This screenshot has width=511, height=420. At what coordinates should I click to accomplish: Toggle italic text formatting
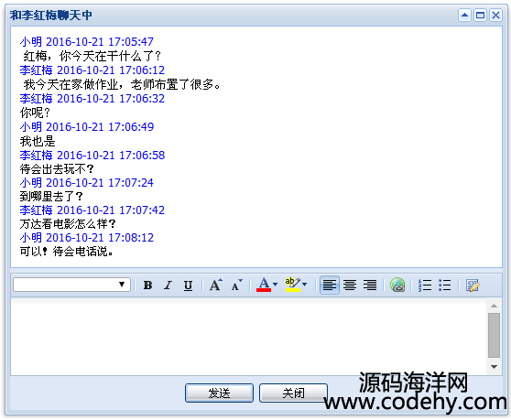pos(168,285)
